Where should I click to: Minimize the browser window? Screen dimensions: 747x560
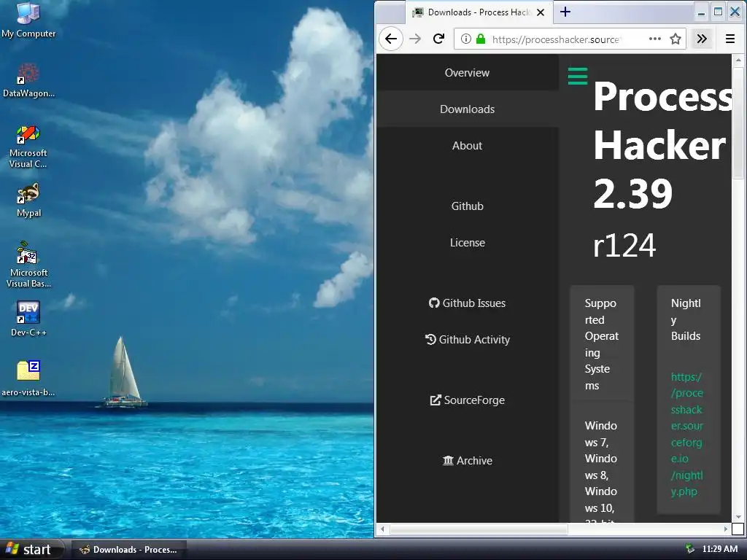pos(701,12)
